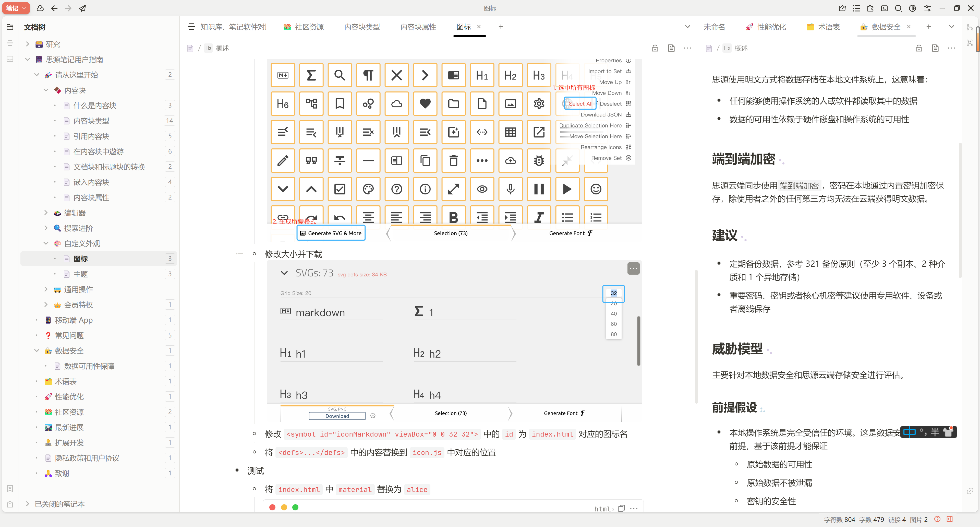Go forward with the right arrow
This screenshot has width=980, height=527.
coord(68,8)
